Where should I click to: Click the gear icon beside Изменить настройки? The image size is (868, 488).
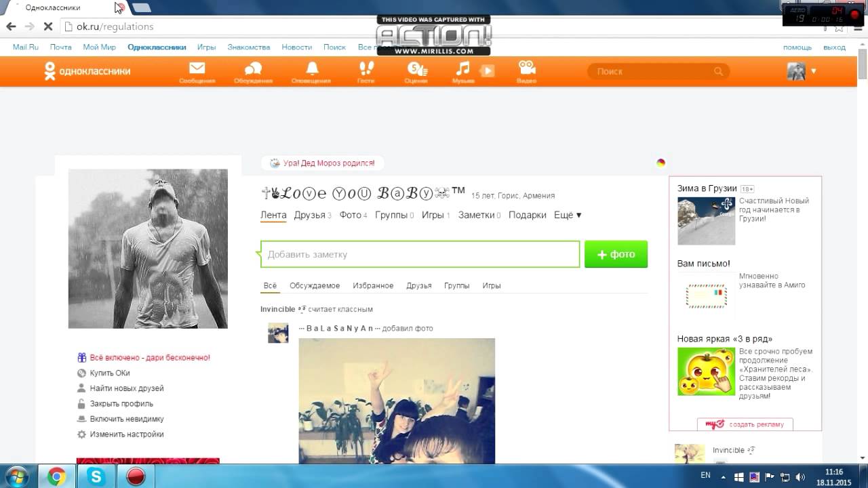(x=81, y=434)
